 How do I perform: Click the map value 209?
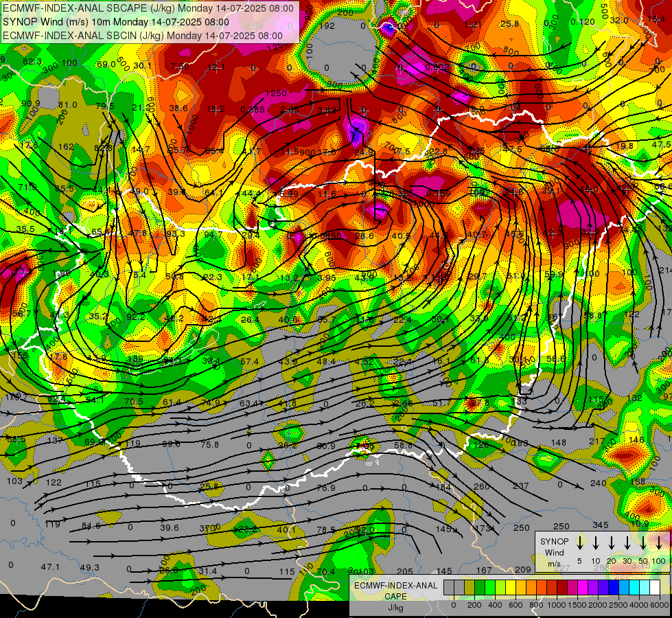pos(522,569)
